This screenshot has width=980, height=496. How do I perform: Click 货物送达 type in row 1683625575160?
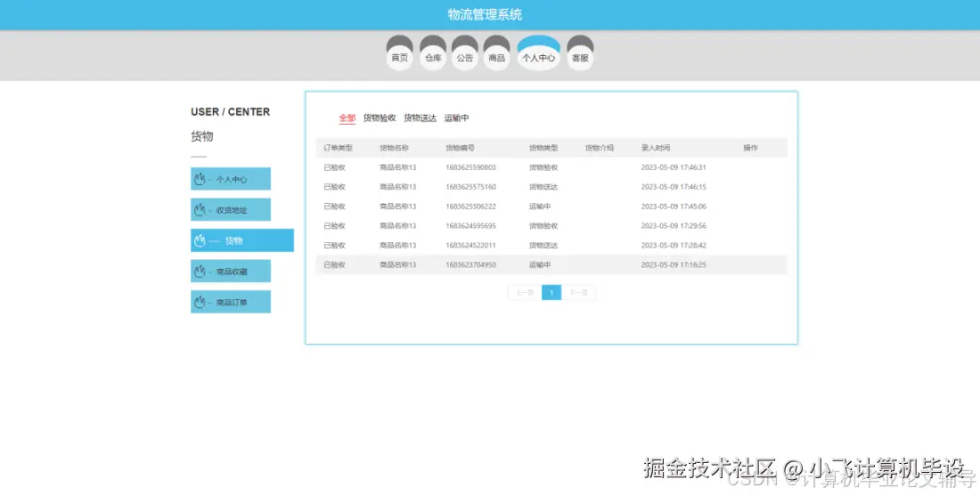543,187
